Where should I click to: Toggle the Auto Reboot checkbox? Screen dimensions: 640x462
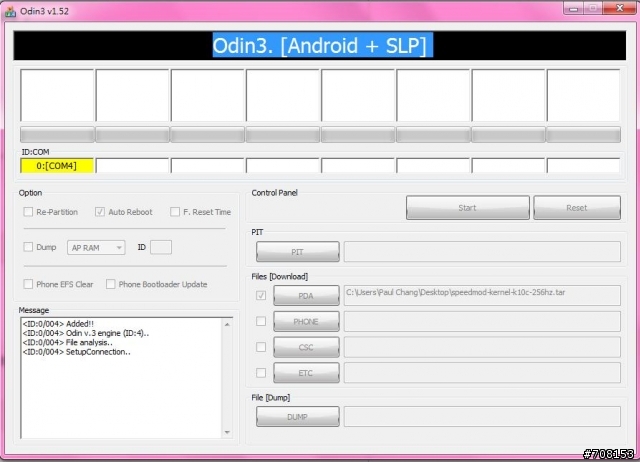point(100,212)
